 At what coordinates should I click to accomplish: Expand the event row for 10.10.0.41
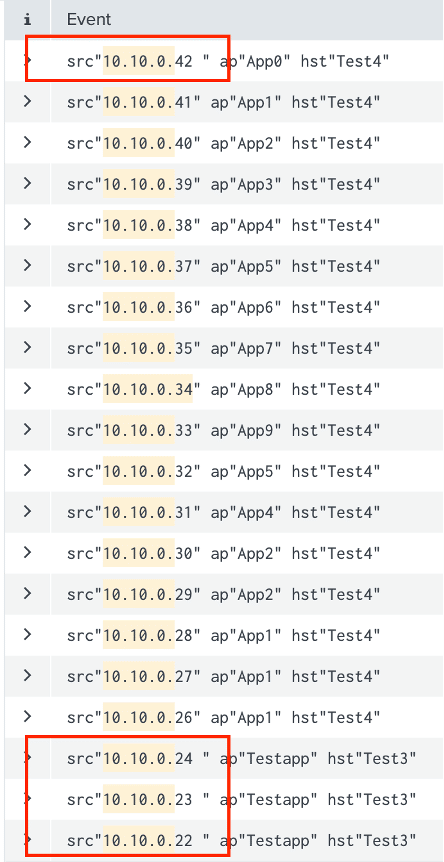tap(27, 101)
